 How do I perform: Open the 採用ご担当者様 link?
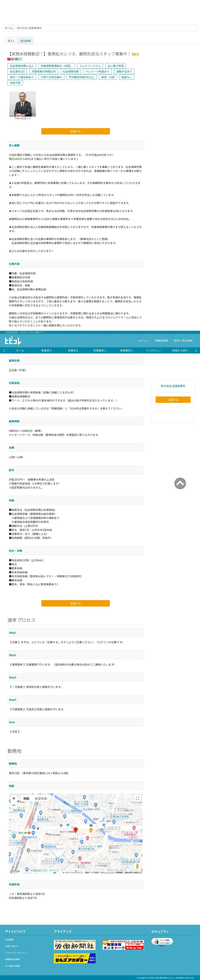(183, 341)
